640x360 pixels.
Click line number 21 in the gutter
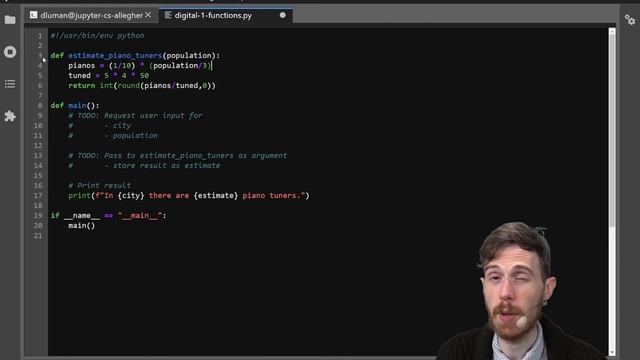click(x=38, y=236)
